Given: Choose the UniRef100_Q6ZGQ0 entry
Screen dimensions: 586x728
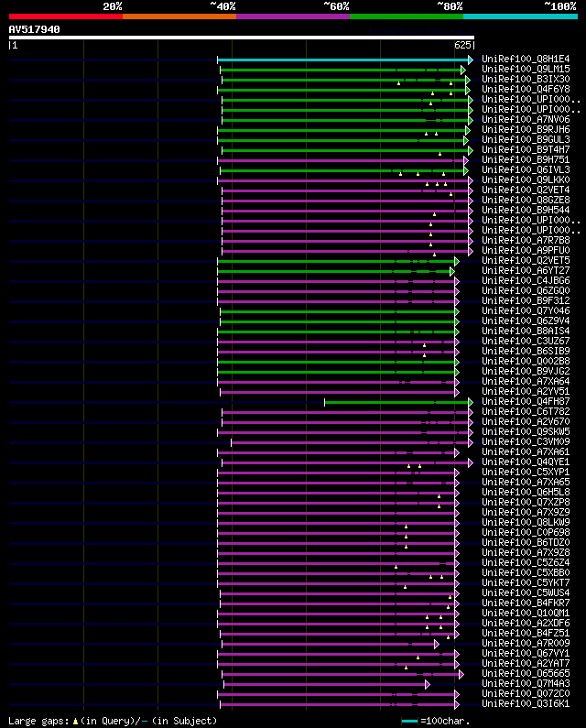Looking at the screenshot, I should click(526, 290).
